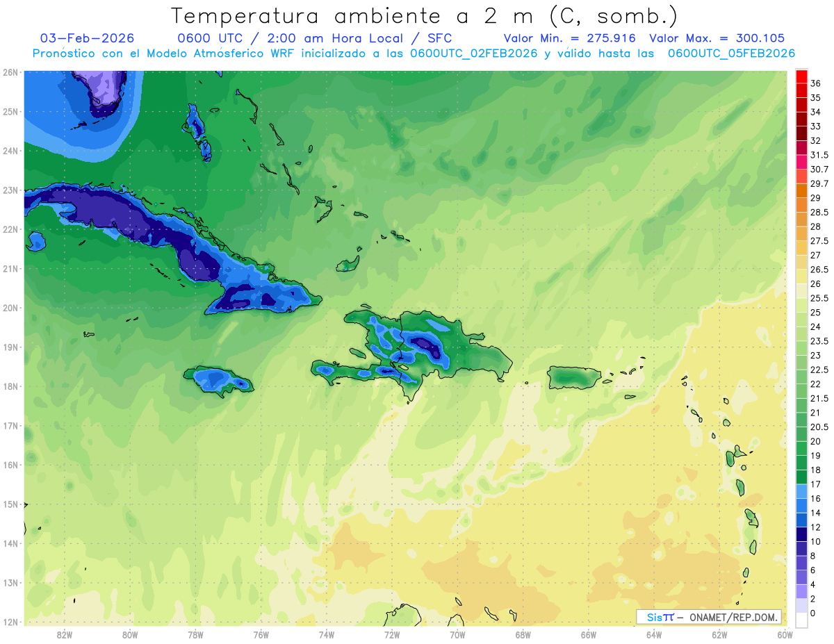834x644 pixels.
Task: Click the '60W' longitude label
Action: coord(784,634)
